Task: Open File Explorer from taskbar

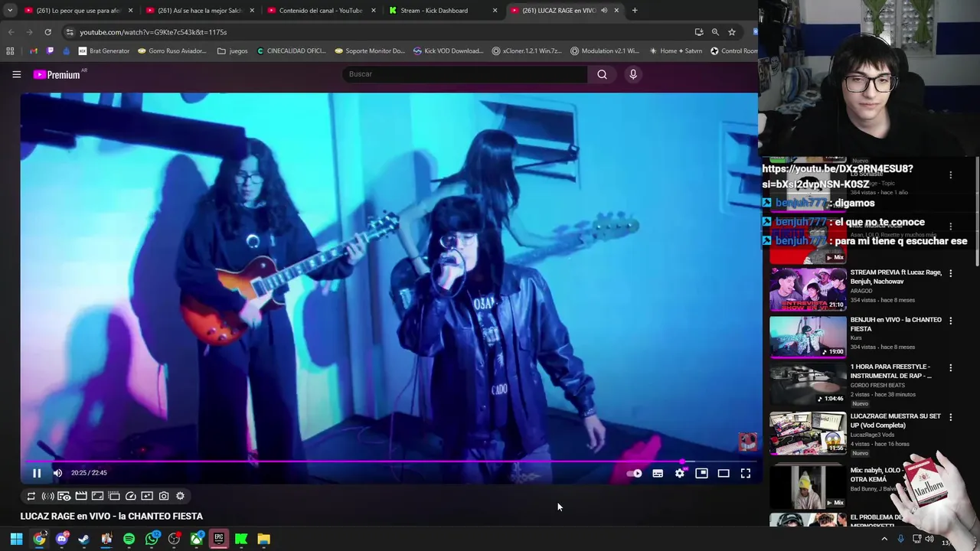Action: pos(263,539)
